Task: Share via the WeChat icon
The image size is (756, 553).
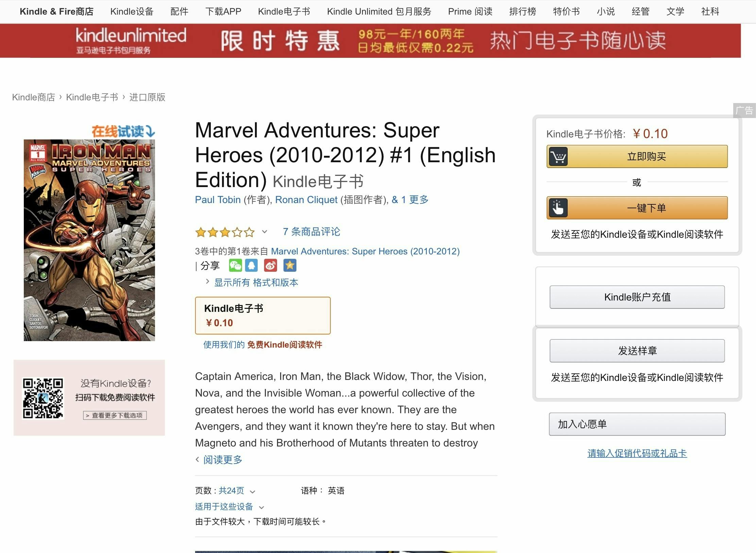Action: click(235, 266)
